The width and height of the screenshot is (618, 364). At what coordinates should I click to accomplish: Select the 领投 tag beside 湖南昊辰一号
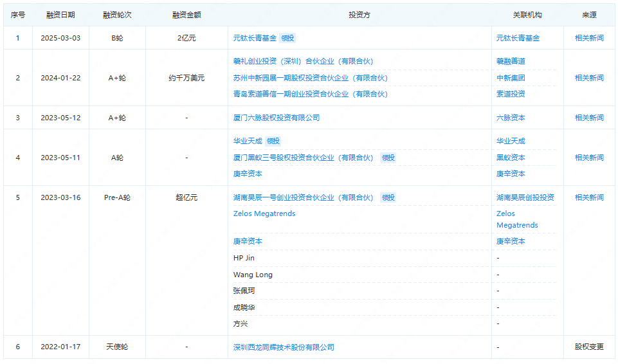[x=388, y=197]
